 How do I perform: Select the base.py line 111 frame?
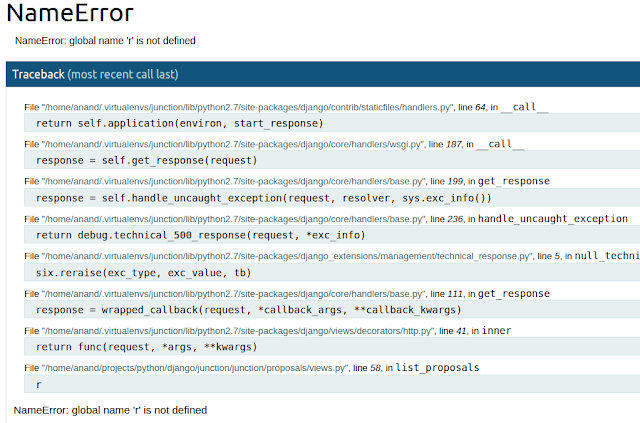point(287,294)
